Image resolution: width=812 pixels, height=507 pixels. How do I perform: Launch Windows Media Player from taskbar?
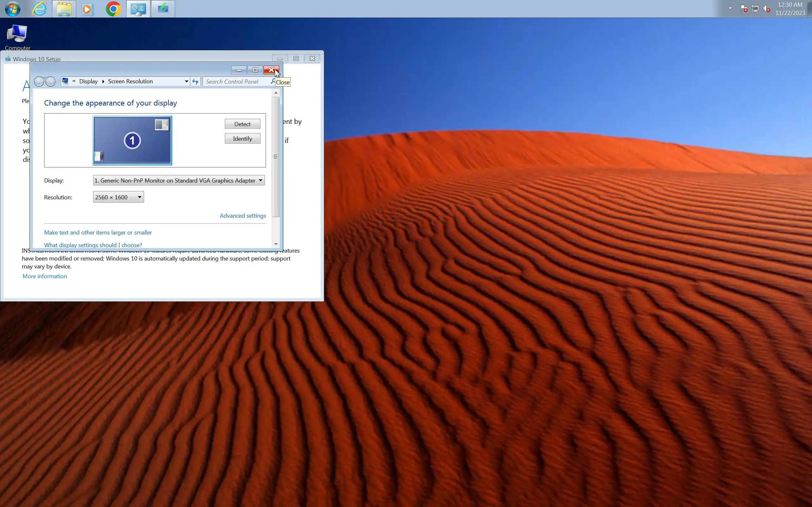(88, 9)
